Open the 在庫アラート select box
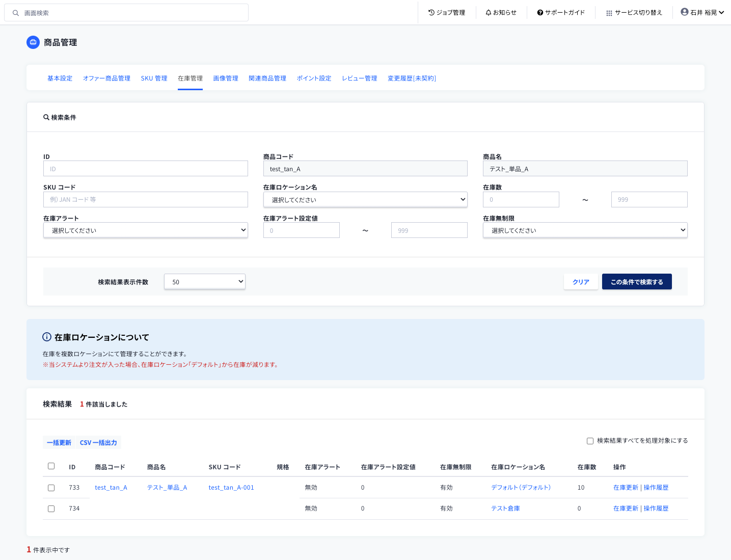The height and width of the screenshot is (560, 731). [146, 230]
